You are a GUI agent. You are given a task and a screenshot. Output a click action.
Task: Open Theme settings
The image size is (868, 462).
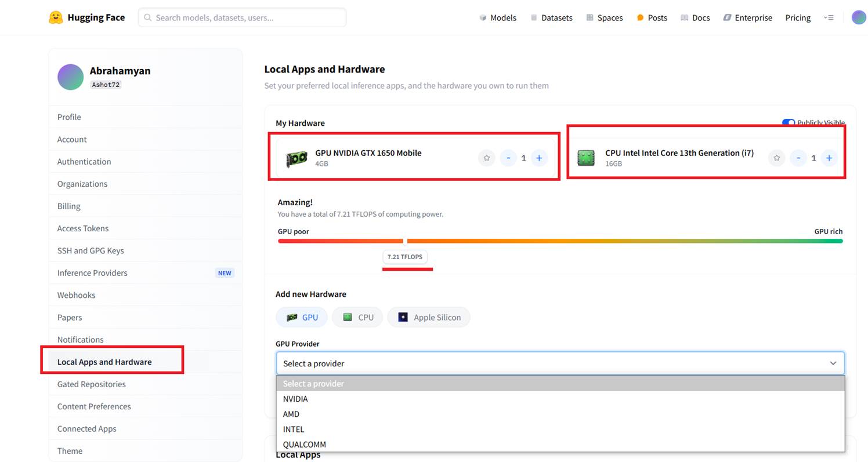tap(145, 451)
